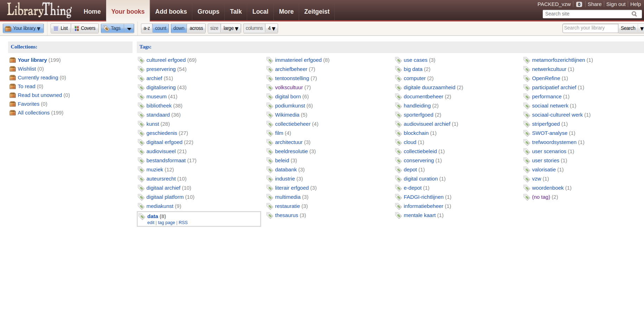
Task: Click the LibraryThing logo
Action: [39, 10]
